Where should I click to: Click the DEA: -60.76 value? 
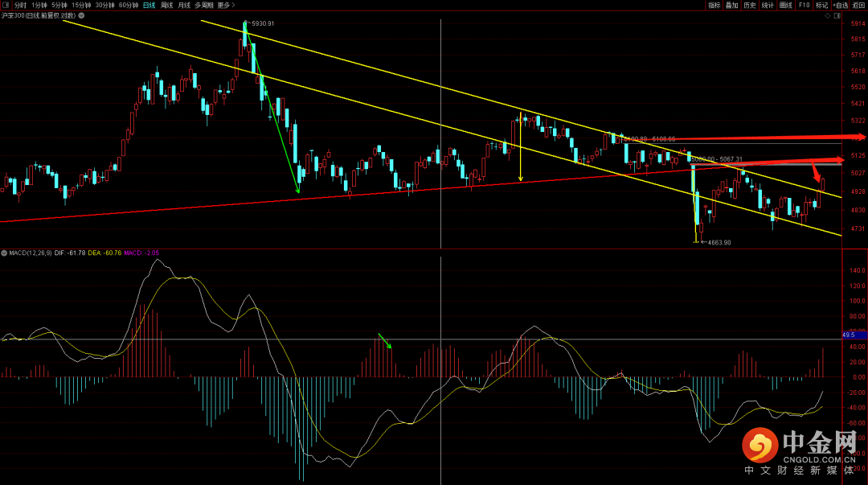coord(104,253)
